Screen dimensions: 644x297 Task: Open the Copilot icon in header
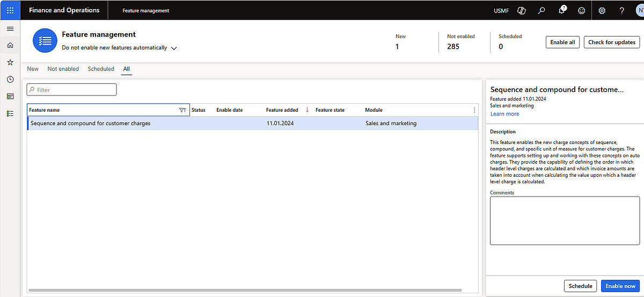tap(521, 10)
